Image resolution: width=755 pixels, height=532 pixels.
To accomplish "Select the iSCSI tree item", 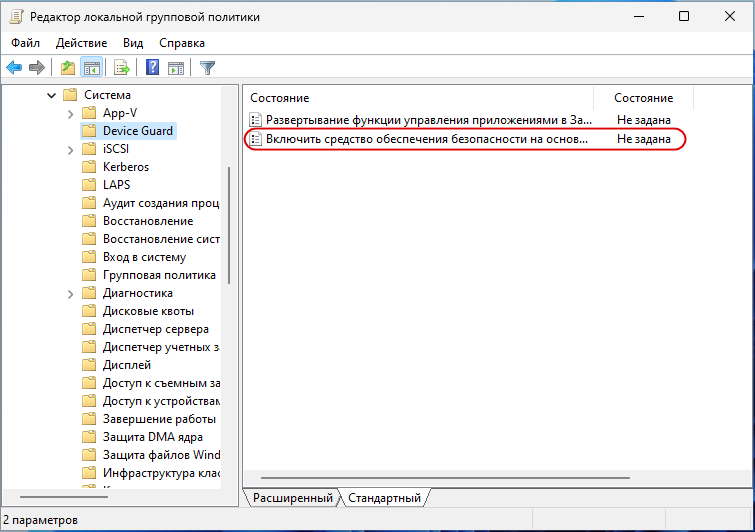I will [116, 149].
